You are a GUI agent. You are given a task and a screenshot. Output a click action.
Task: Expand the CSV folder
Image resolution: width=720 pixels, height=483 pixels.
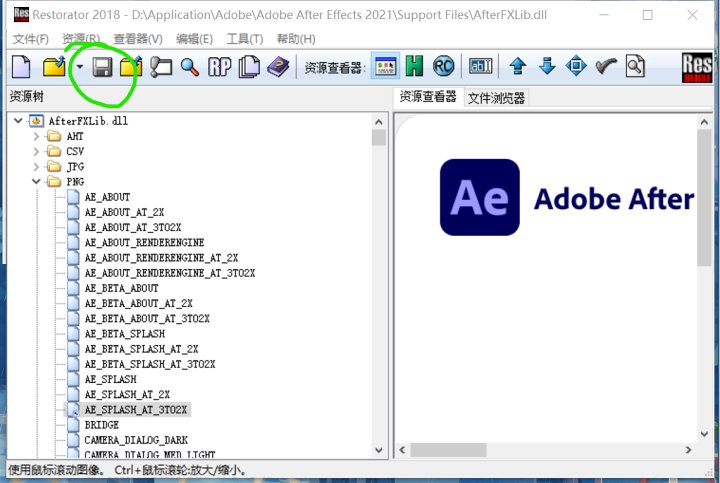(x=36, y=152)
